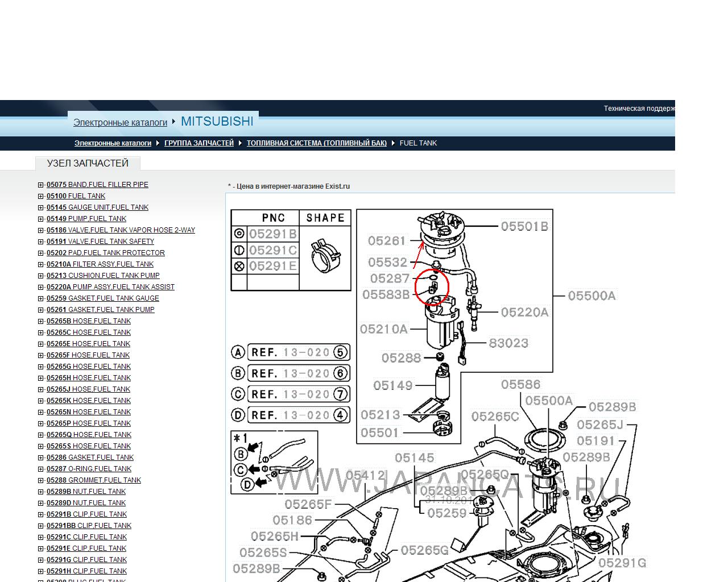Select the УЗЕЛ ЗАПЧАСТЕЙ tab
Viewport: 728px width, 582px height.
[x=88, y=164]
